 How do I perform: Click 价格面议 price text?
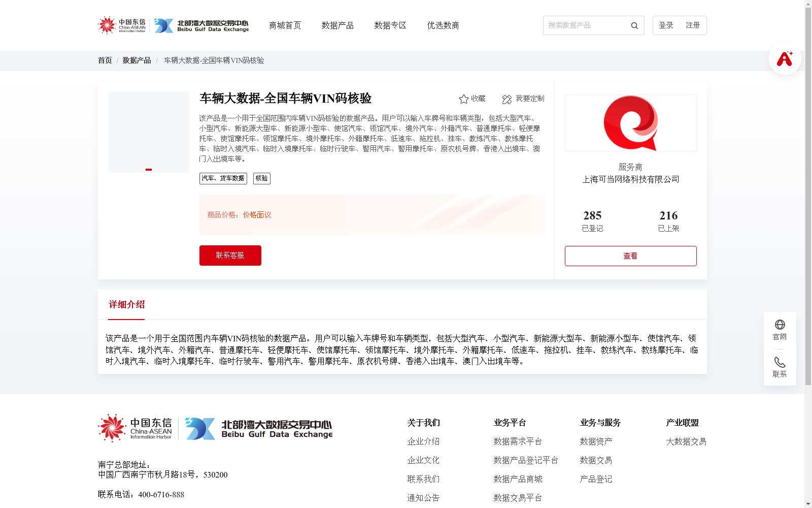coord(257,215)
